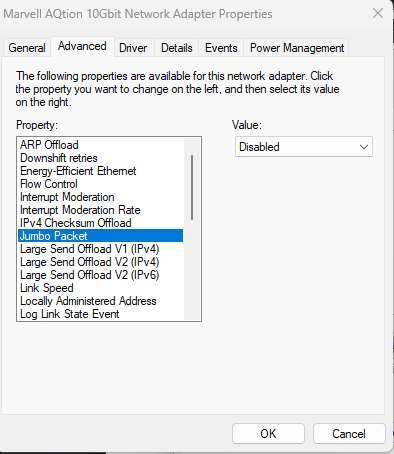394x454 pixels.
Task: Switch to the General tab
Action: 27,48
